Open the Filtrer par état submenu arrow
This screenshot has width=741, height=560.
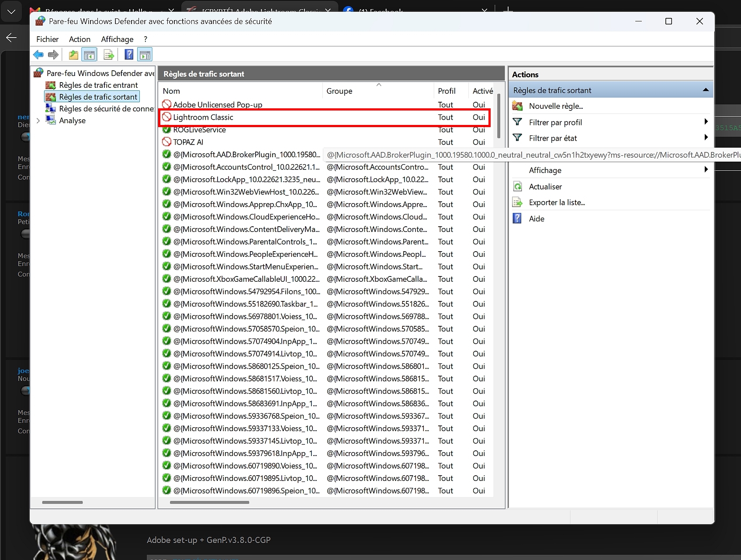[706, 138]
